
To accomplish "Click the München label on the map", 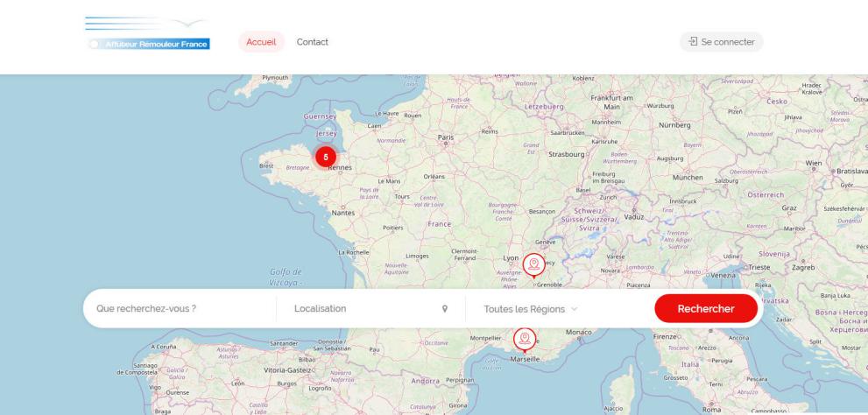I will [x=686, y=177].
